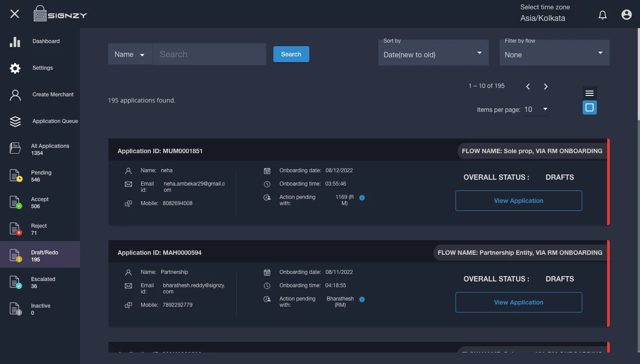The height and width of the screenshot is (364, 640).
Task: Open the user account profile icon
Action: point(627,15)
